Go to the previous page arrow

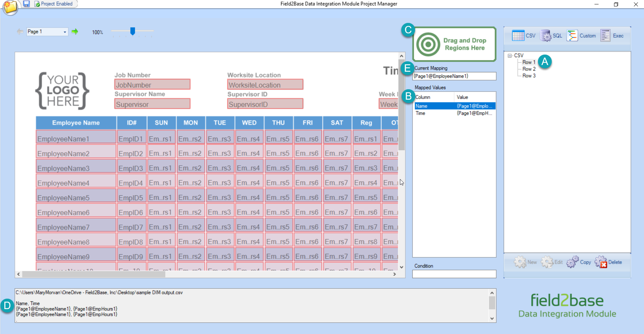pyautogui.click(x=20, y=32)
